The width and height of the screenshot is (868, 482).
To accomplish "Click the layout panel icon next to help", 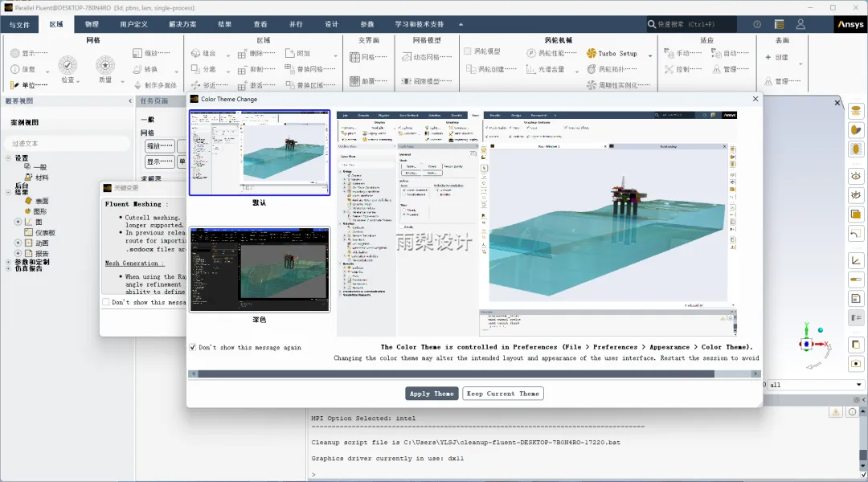I will [779, 24].
